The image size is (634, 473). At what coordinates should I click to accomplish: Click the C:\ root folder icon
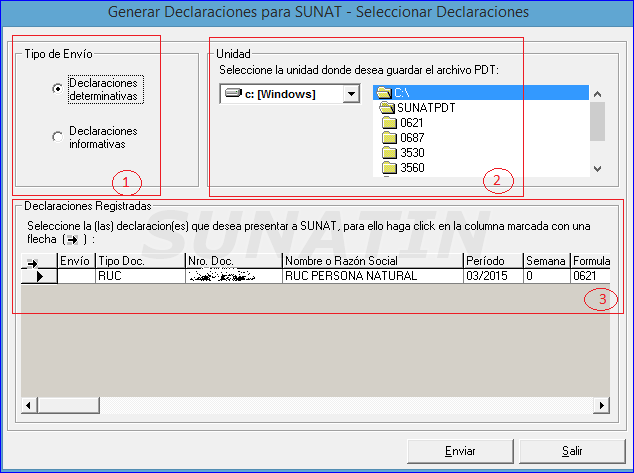click(x=384, y=93)
